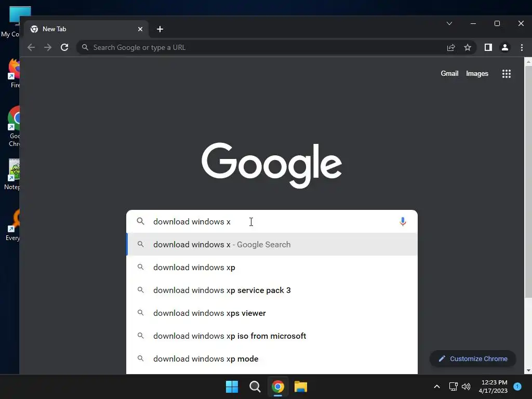Open the Gmail link
The height and width of the screenshot is (399, 532).
coord(449,74)
